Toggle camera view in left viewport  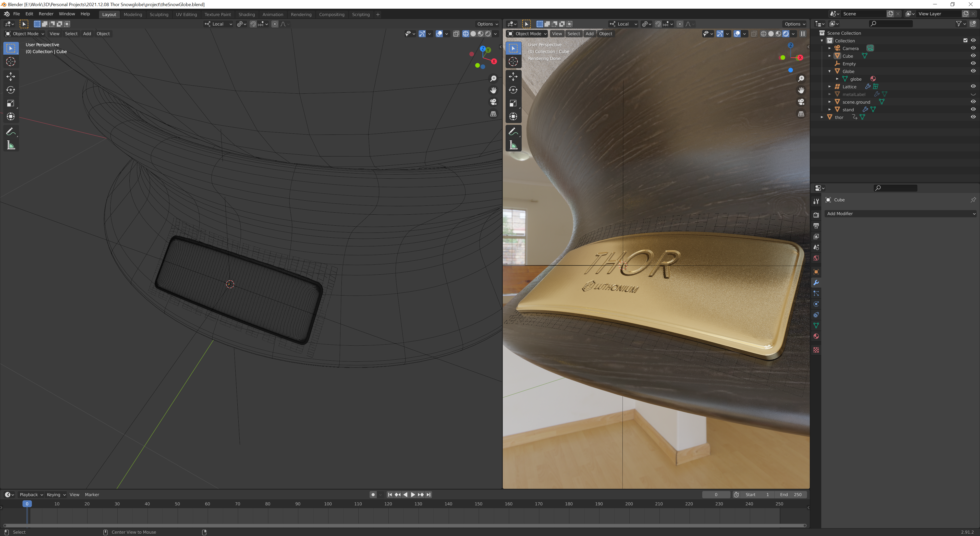pyautogui.click(x=493, y=102)
